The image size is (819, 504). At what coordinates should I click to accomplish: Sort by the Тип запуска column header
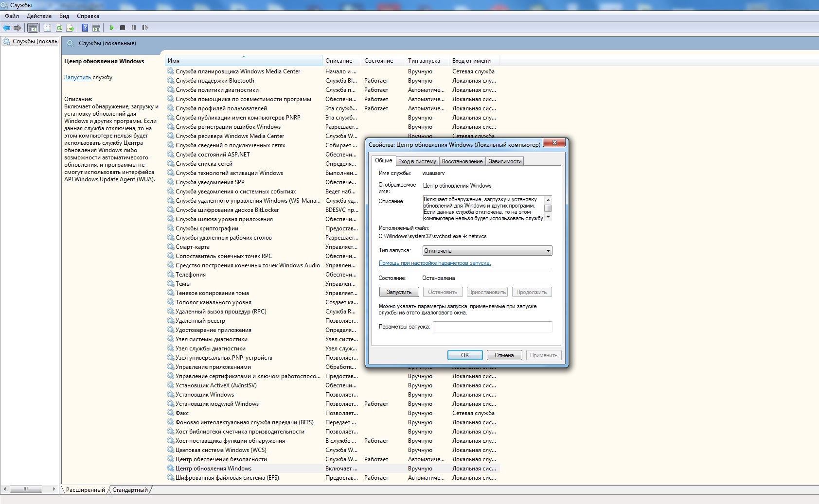(427, 61)
